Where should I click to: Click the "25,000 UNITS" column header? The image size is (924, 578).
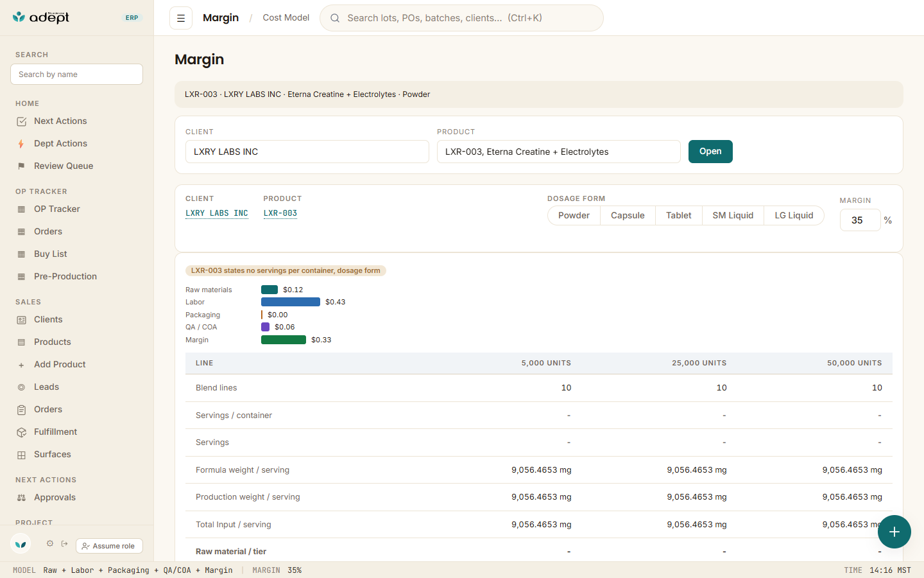[x=699, y=363]
